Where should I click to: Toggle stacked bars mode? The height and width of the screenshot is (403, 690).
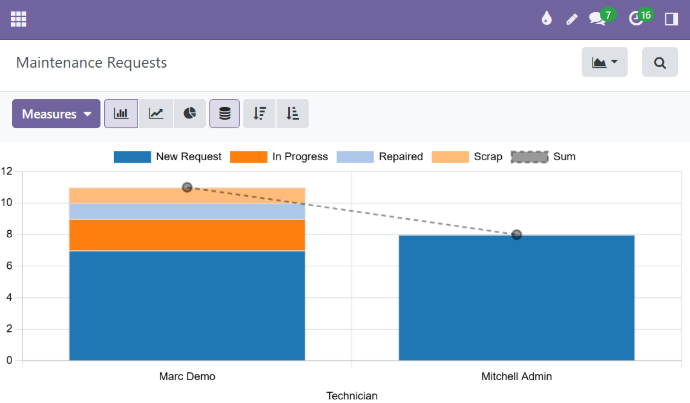point(224,114)
